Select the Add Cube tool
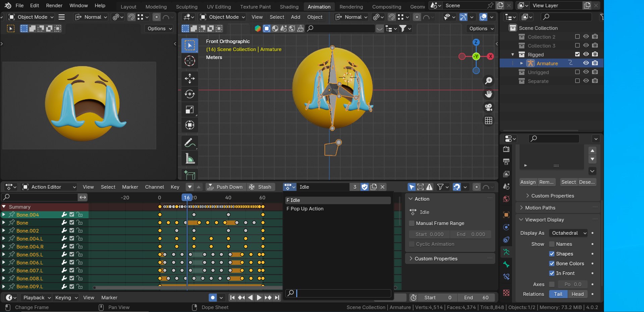Viewport: 644px width, 312px height. click(190, 175)
